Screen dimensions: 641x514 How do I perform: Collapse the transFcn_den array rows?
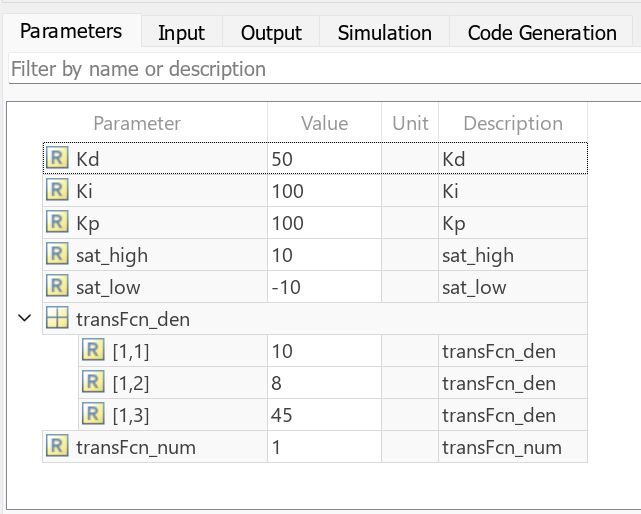(x=24, y=319)
